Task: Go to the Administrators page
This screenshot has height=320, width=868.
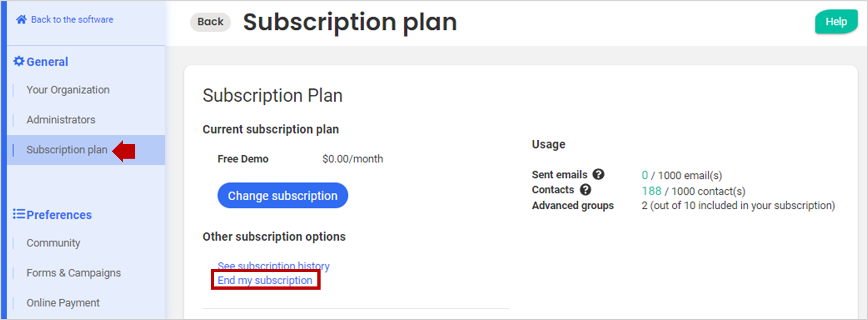Action: (61, 120)
